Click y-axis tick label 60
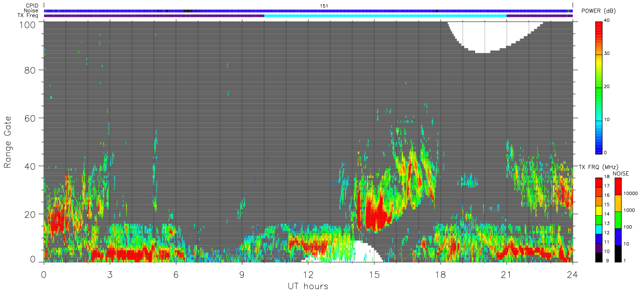The height and width of the screenshot is (297, 644). [x=30, y=118]
